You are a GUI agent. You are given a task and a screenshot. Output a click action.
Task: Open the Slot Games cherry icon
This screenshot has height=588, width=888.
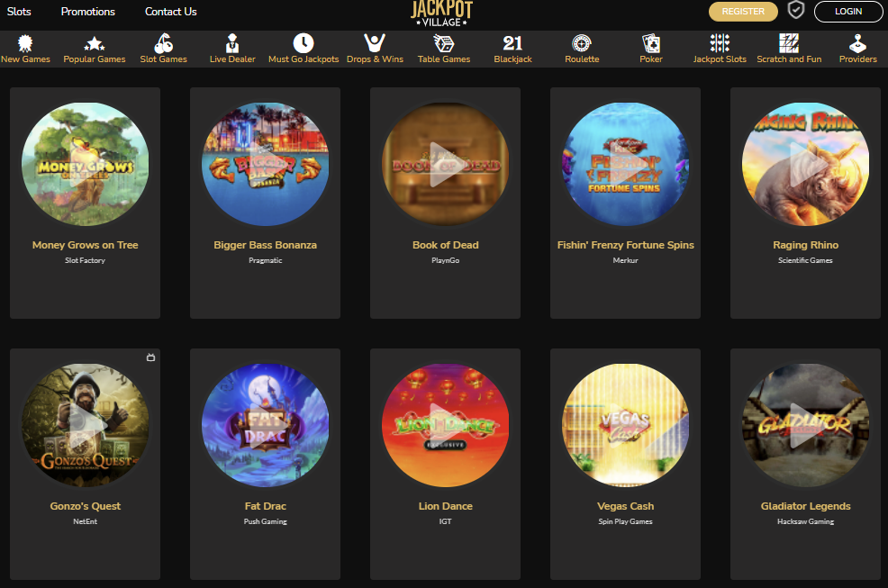164,43
